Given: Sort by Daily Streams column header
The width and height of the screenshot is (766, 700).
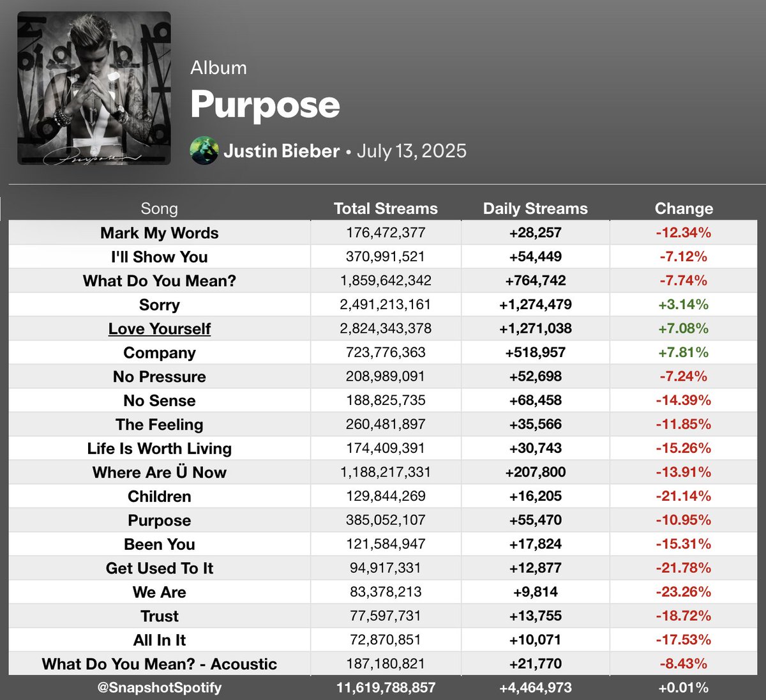Looking at the screenshot, I should tap(536, 209).
